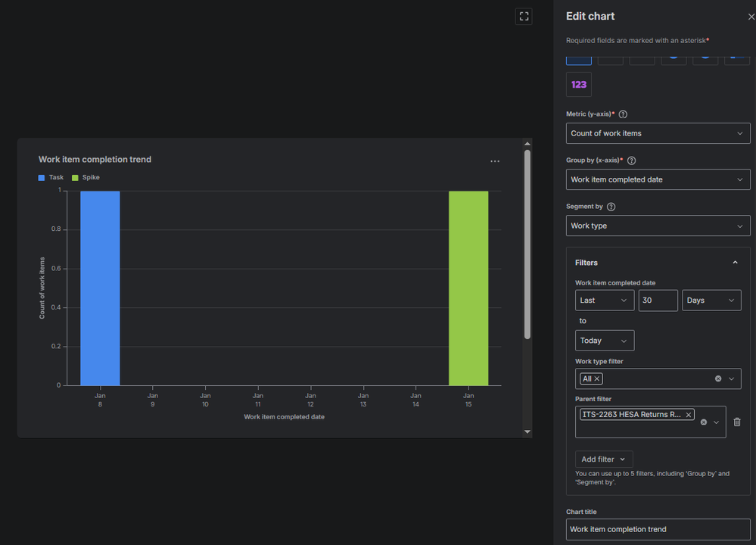
Task: Open the chart's three-dot more options menu
Action: click(495, 161)
